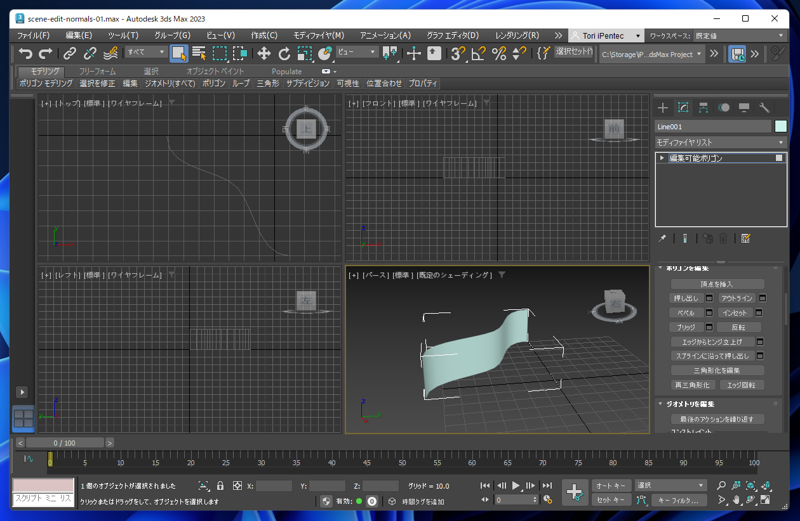Open the Create tab (plus icon) in command panel
This screenshot has width=800, height=521.
[663, 107]
